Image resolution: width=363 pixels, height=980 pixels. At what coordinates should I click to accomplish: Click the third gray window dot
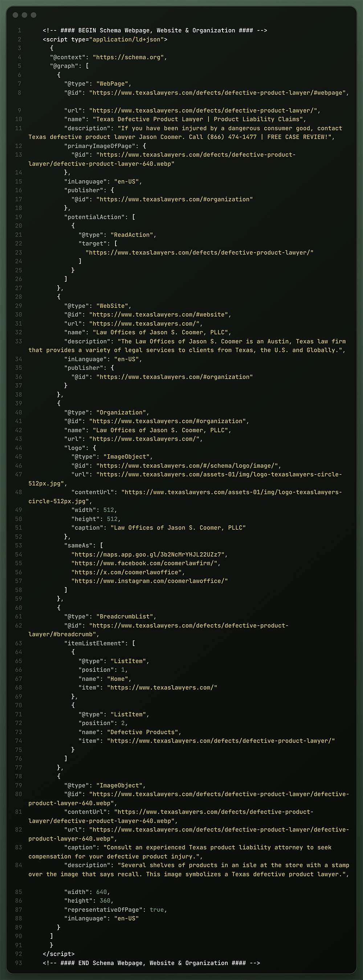(33, 15)
